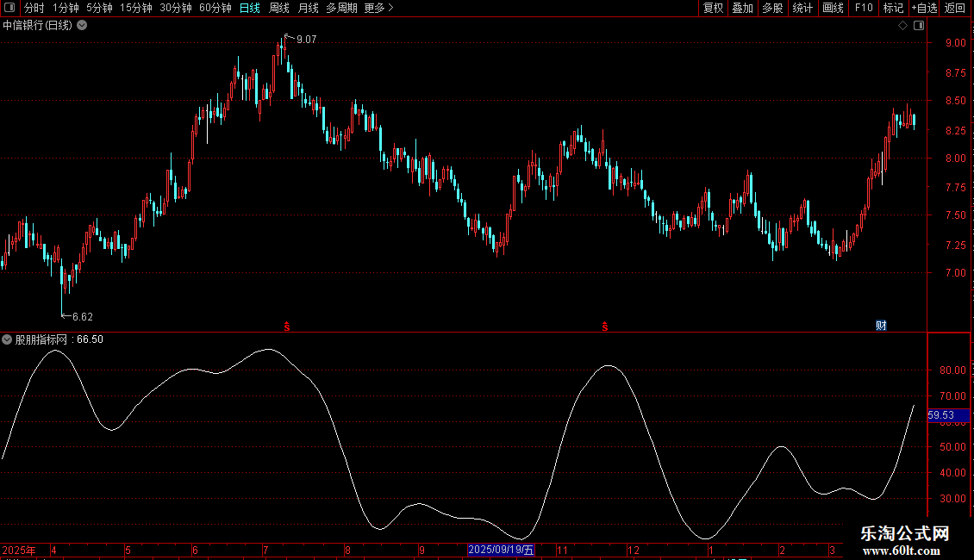
Task: Click the 9.07 high price label
Action: point(306,40)
